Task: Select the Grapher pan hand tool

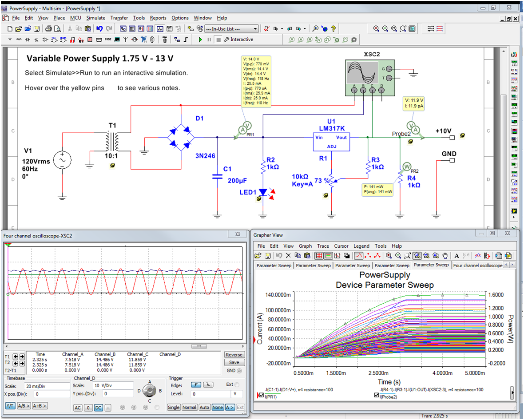Action: click(445, 256)
